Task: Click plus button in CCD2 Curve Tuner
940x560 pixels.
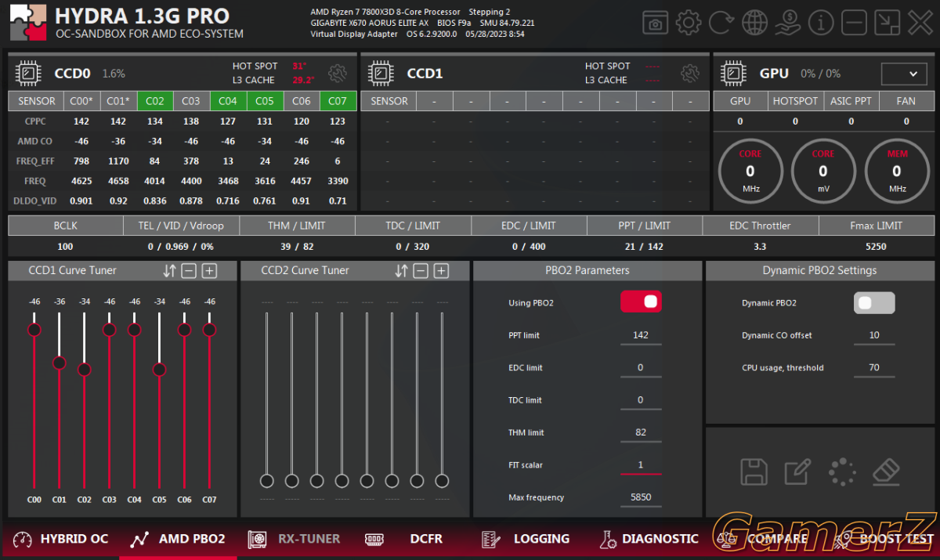Action: (x=441, y=271)
